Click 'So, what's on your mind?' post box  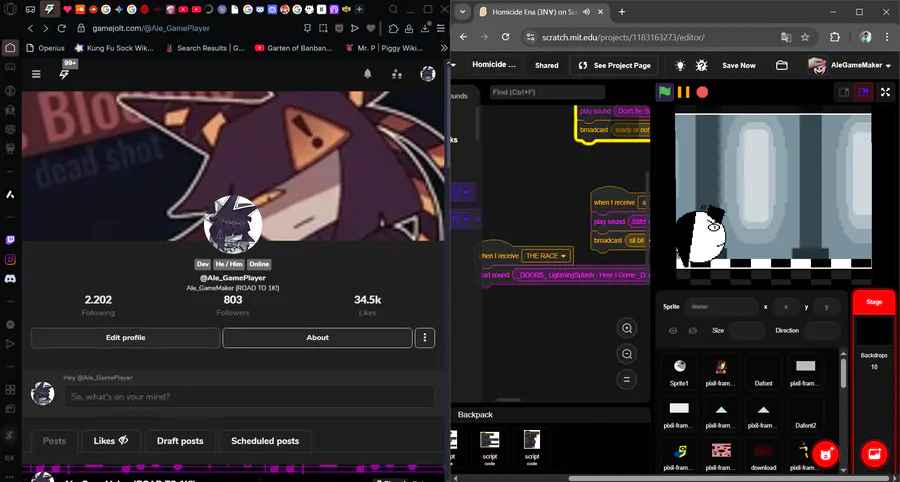pyautogui.click(x=249, y=397)
